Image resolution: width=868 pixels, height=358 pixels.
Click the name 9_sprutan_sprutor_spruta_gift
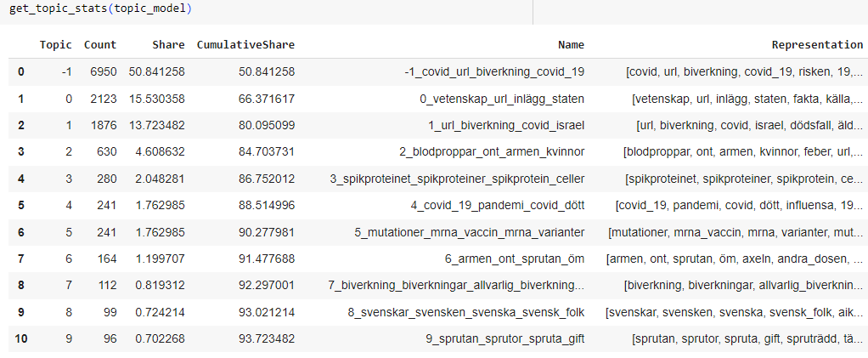[504, 339]
